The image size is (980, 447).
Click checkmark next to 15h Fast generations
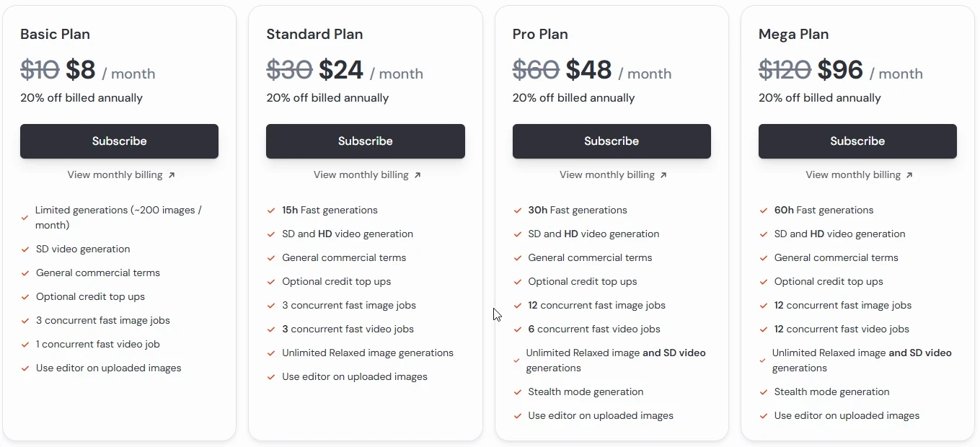(x=271, y=211)
